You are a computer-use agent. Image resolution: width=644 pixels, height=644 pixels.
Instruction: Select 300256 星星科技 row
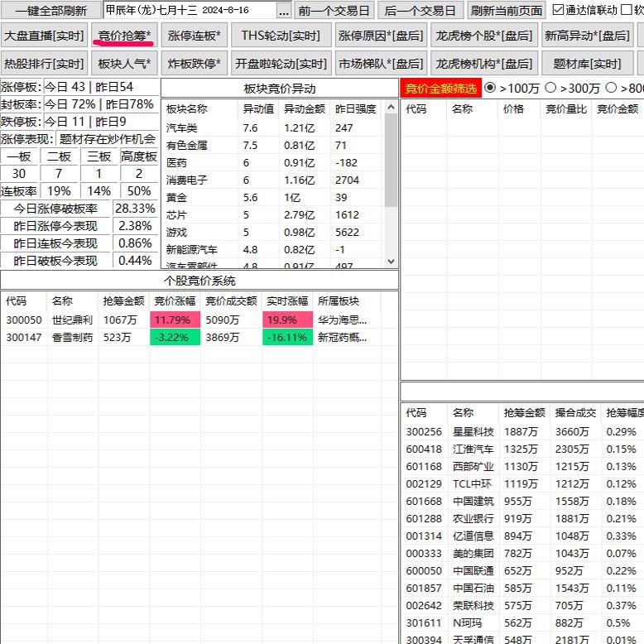point(522,431)
